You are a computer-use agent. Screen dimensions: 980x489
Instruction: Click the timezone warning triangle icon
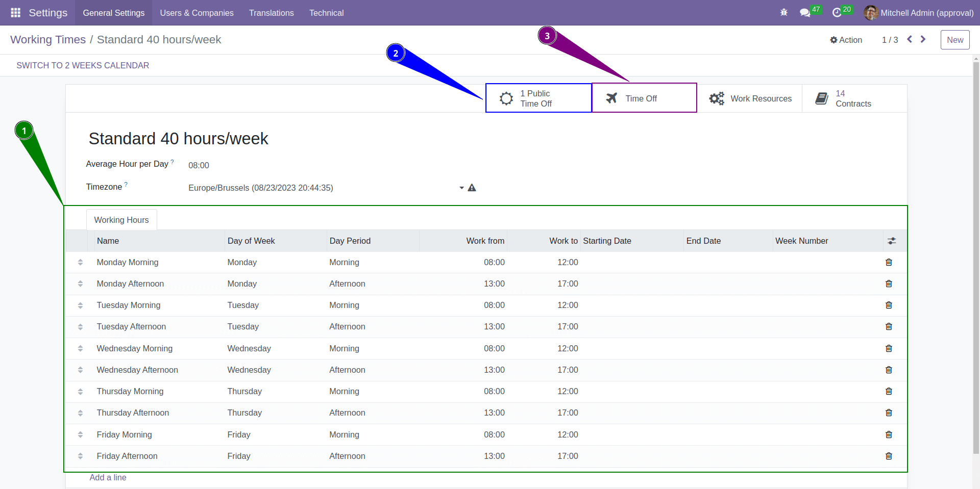[472, 188]
